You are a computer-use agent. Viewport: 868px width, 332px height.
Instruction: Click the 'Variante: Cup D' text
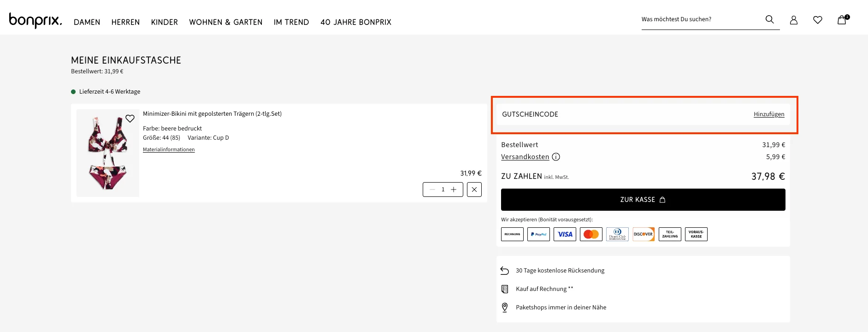pyautogui.click(x=208, y=138)
